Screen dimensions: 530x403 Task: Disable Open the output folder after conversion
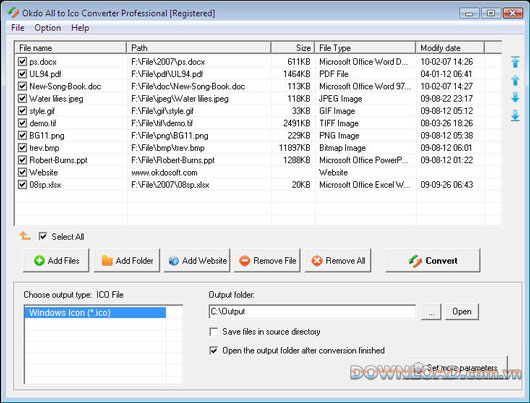[214, 350]
